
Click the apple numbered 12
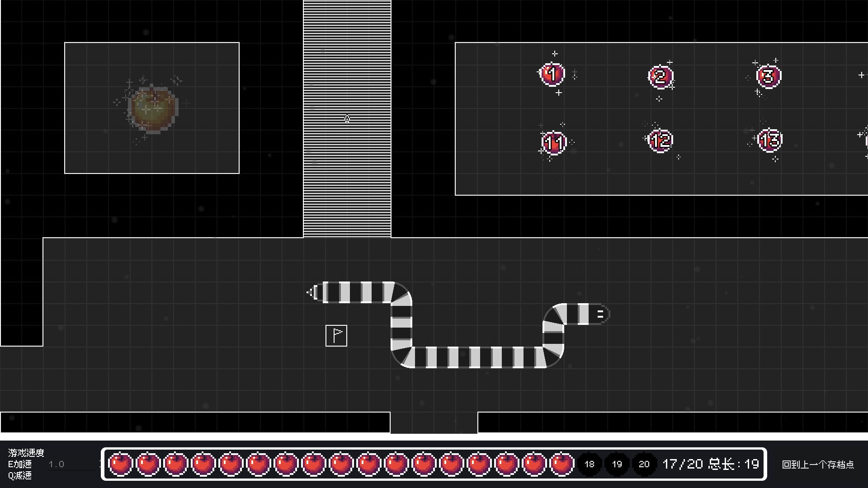click(660, 141)
